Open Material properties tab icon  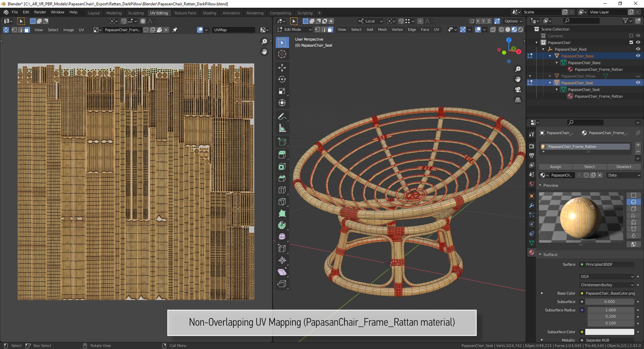531,252
